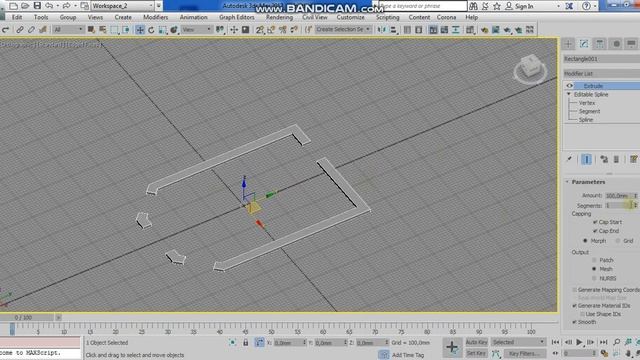Collapse the Editable Spline tree
The width and height of the screenshot is (640, 360).
569,94
